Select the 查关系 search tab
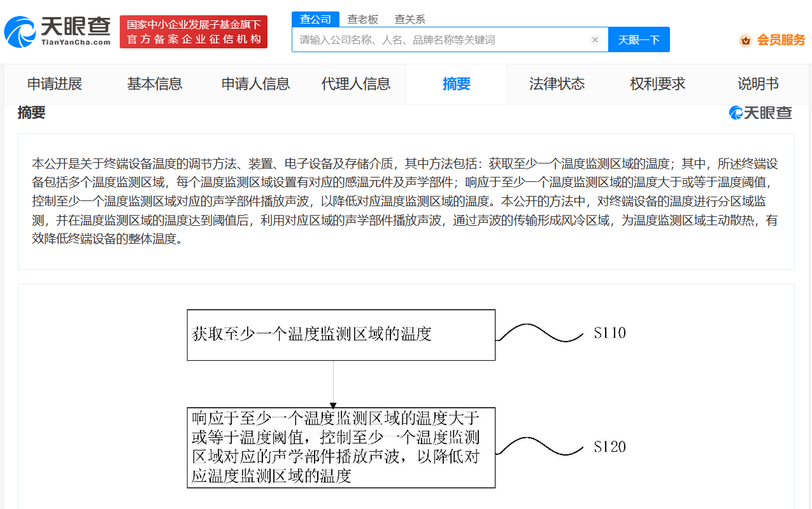812x509 pixels. tap(410, 19)
